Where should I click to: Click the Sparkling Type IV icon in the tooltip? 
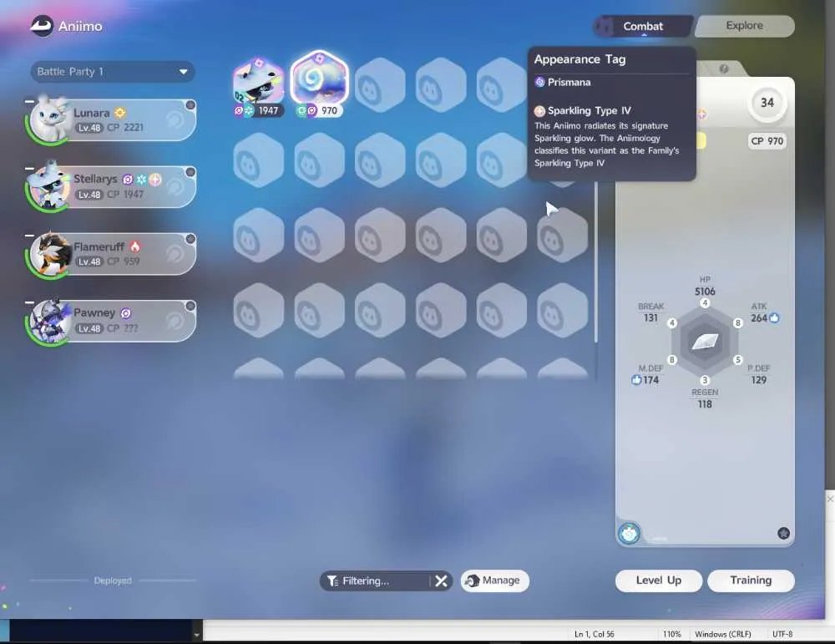click(540, 111)
